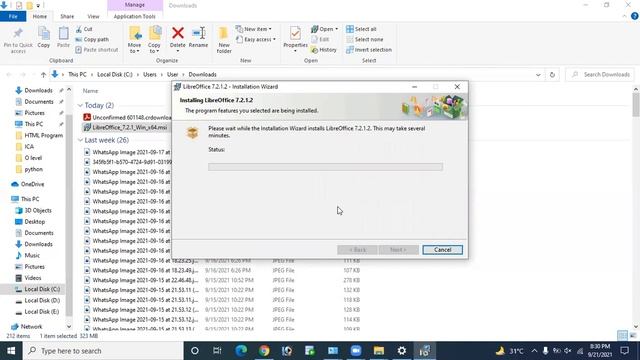Open Google Chrome from taskbar

tap(264, 351)
